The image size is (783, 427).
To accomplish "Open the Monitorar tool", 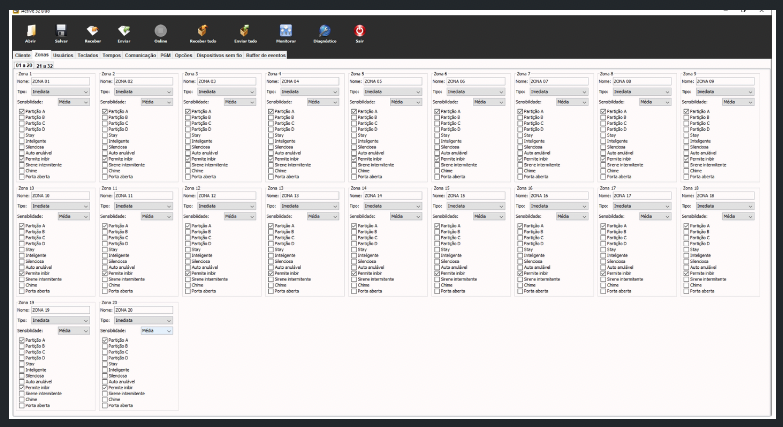I will 286,31.
